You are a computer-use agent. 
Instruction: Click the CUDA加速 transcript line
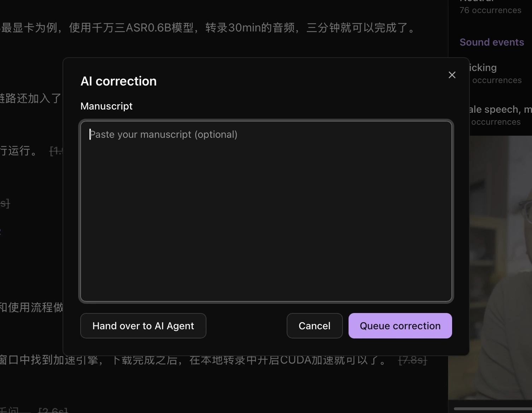tap(194, 360)
